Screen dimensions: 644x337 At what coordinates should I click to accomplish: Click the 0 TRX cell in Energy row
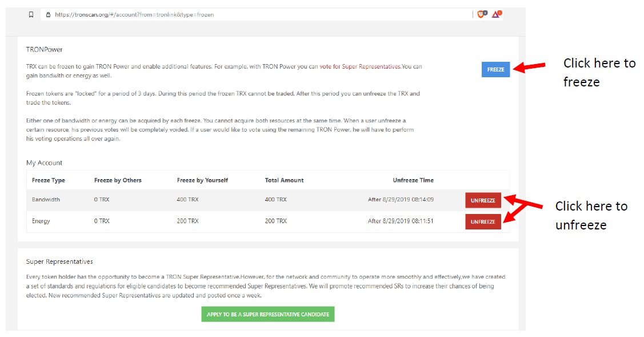102,221
